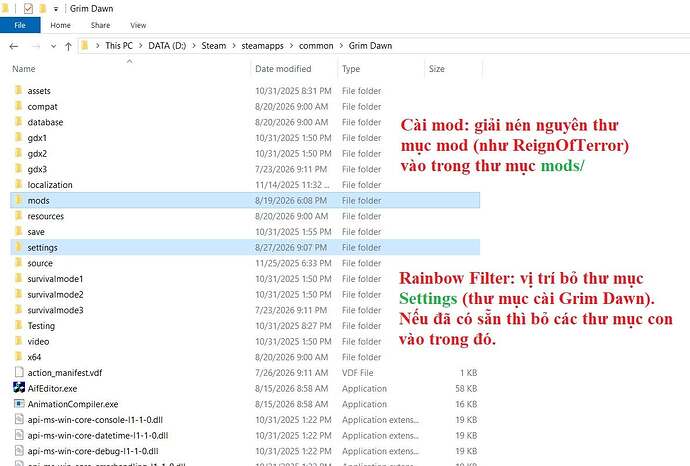690x466 pixels.
Task: Open the File ribbon tab
Action: click(x=20, y=25)
